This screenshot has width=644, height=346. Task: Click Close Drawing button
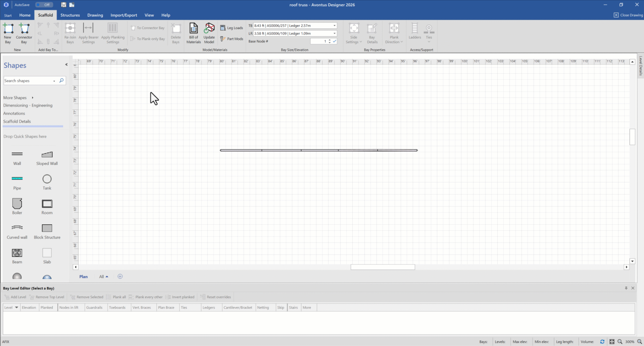pos(628,15)
